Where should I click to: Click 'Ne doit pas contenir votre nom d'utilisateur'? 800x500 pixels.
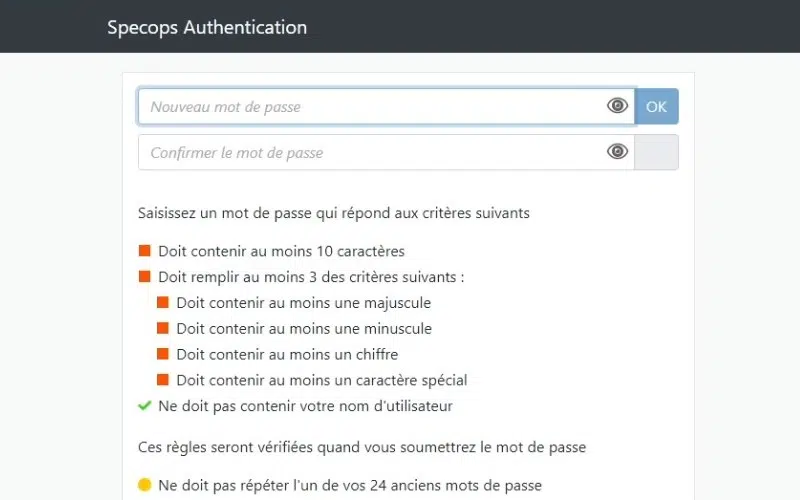point(305,406)
